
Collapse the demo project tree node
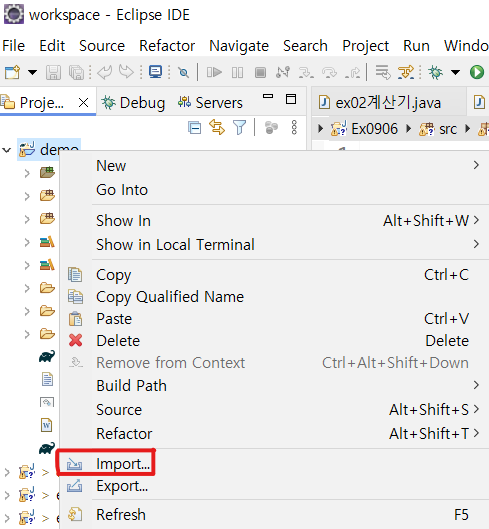pyautogui.click(x=7, y=150)
